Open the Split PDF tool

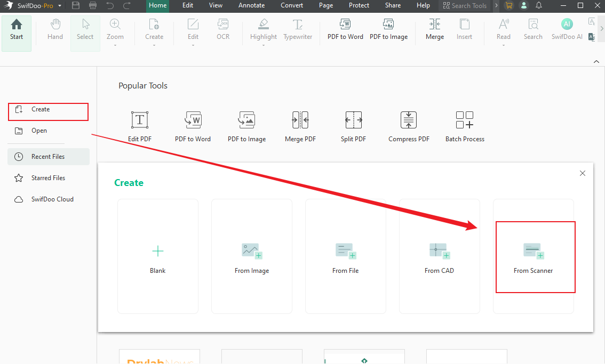(353, 126)
